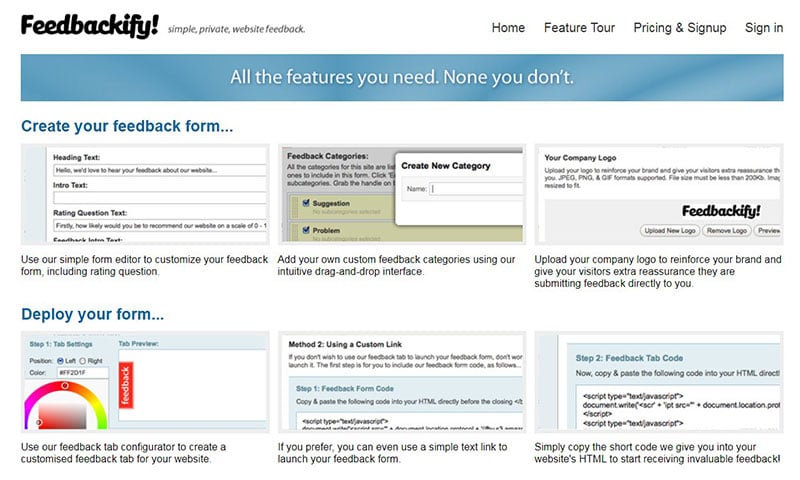Click the red saturation square in color picker
The image size is (800, 480).
pos(62,416)
